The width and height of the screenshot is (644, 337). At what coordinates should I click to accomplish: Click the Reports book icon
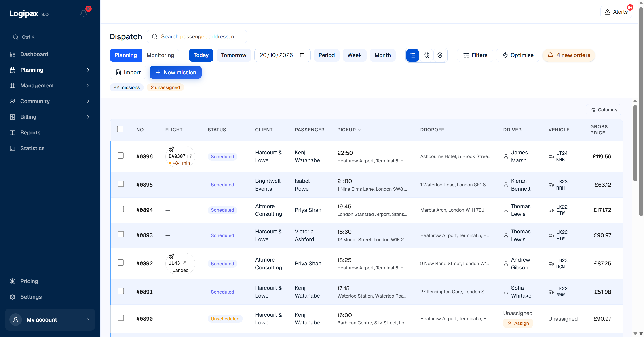(x=13, y=133)
